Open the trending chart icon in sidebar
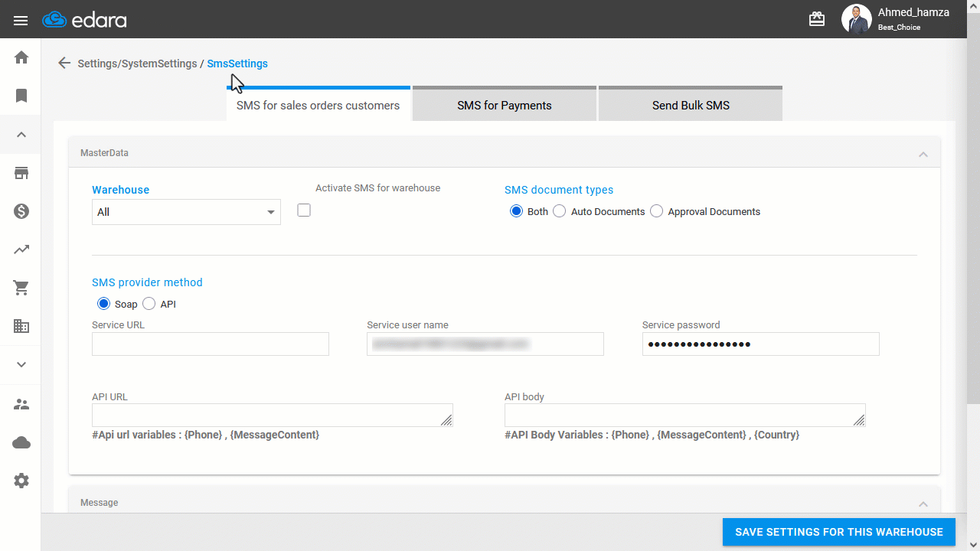Screen dimensions: 980x551 click(21, 249)
